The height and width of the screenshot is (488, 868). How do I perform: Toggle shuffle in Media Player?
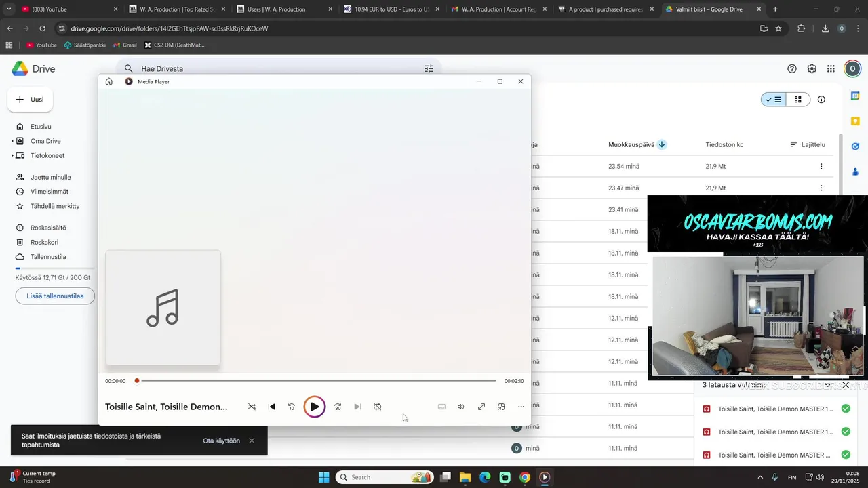[x=252, y=407]
